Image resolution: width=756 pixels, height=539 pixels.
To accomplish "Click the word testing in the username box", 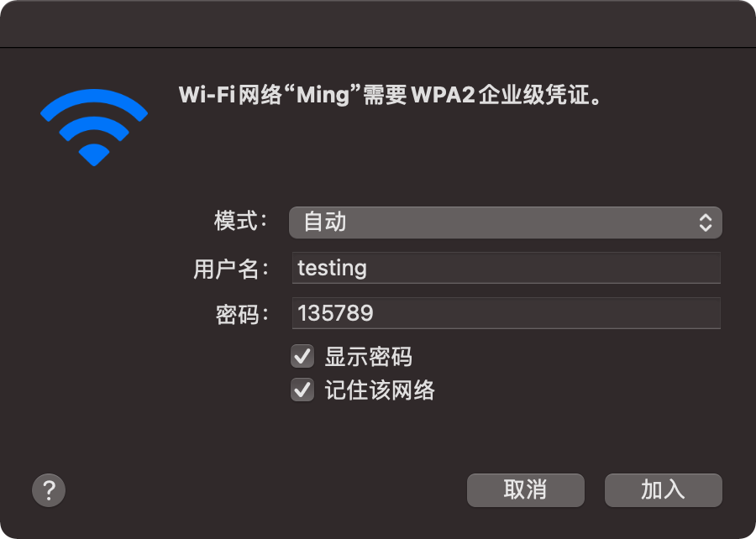I will point(333,268).
